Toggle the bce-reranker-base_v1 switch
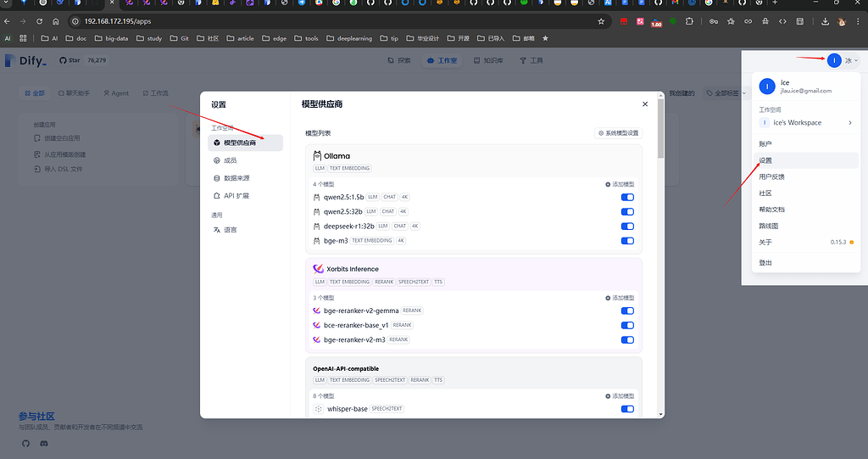This screenshot has width=868, height=459. pyautogui.click(x=627, y=326)
